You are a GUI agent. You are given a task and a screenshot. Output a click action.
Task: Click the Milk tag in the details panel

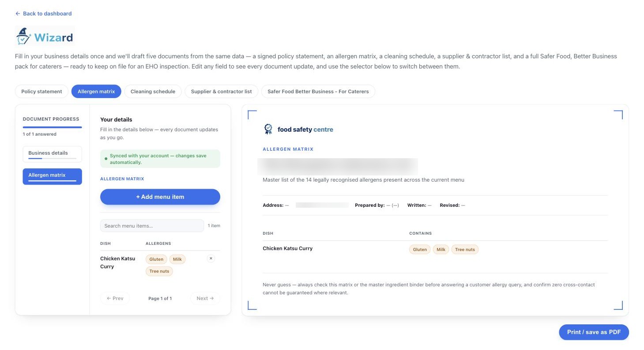[x=177, y=259]
